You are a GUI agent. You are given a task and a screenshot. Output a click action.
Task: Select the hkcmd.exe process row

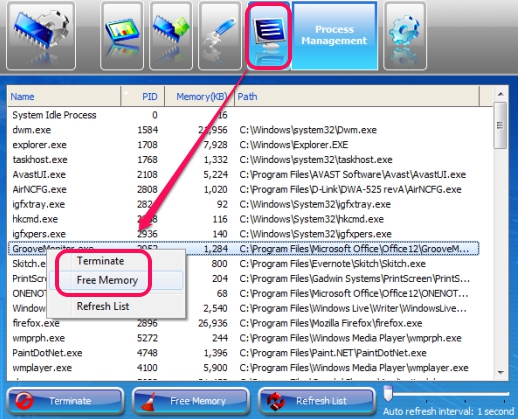click(243, 219)
